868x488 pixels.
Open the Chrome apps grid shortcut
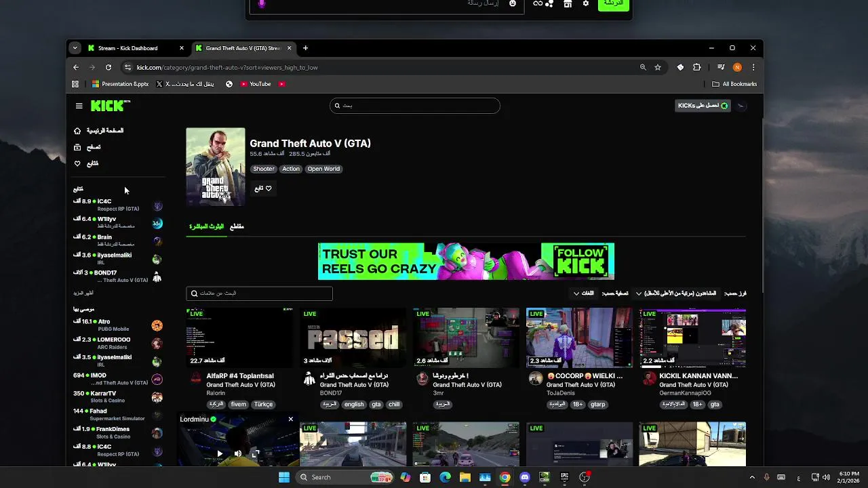click(75, 84)
